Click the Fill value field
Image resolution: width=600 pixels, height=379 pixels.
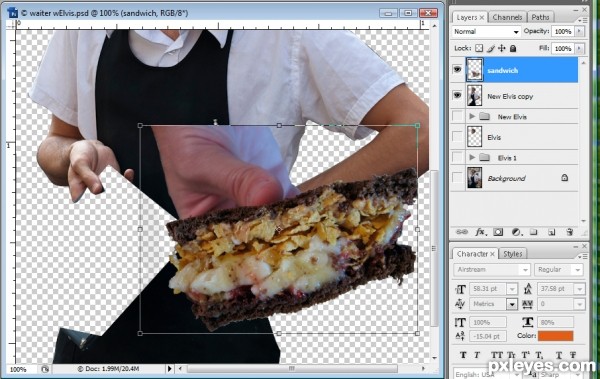563,49
